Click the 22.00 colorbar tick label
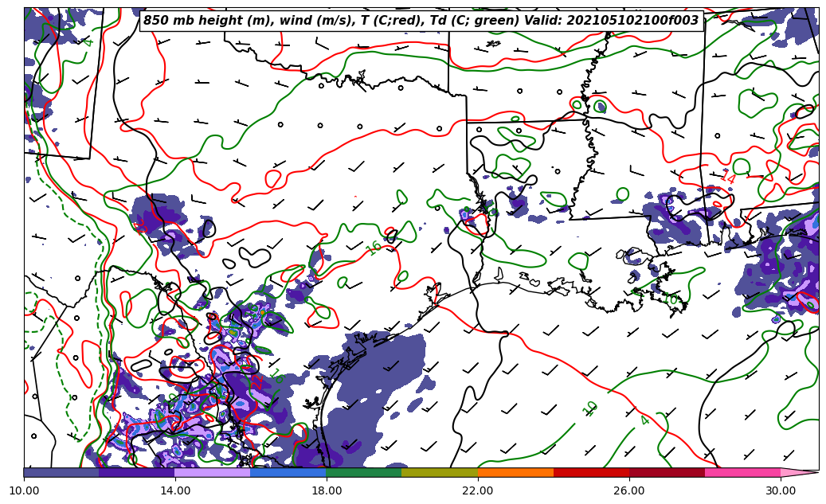The height and width of the screenshot is (504, 826). pos(478,490)
